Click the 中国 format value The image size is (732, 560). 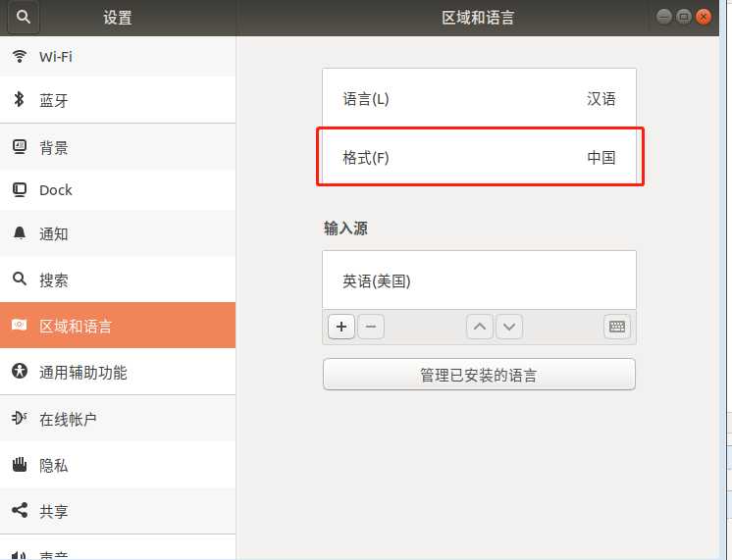click(x=601, y=158)
